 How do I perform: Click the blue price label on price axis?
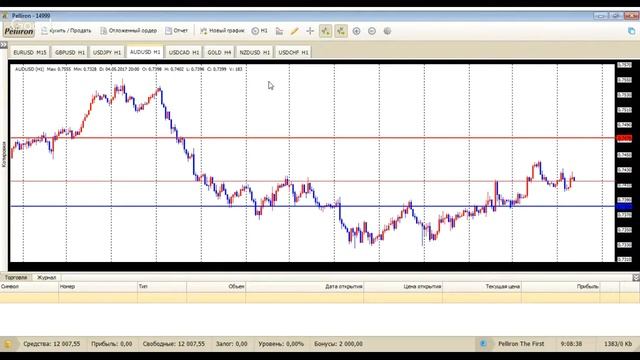pos(624,207)
